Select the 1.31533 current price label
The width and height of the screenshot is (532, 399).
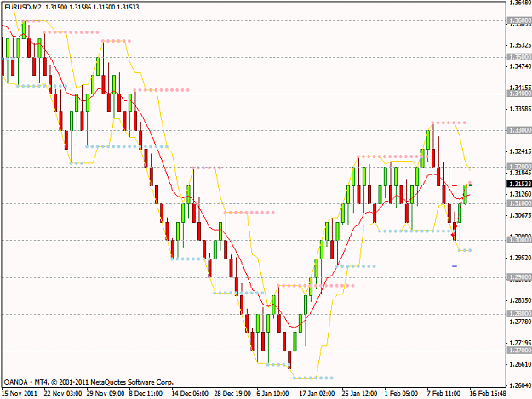[x=519, y=184]
